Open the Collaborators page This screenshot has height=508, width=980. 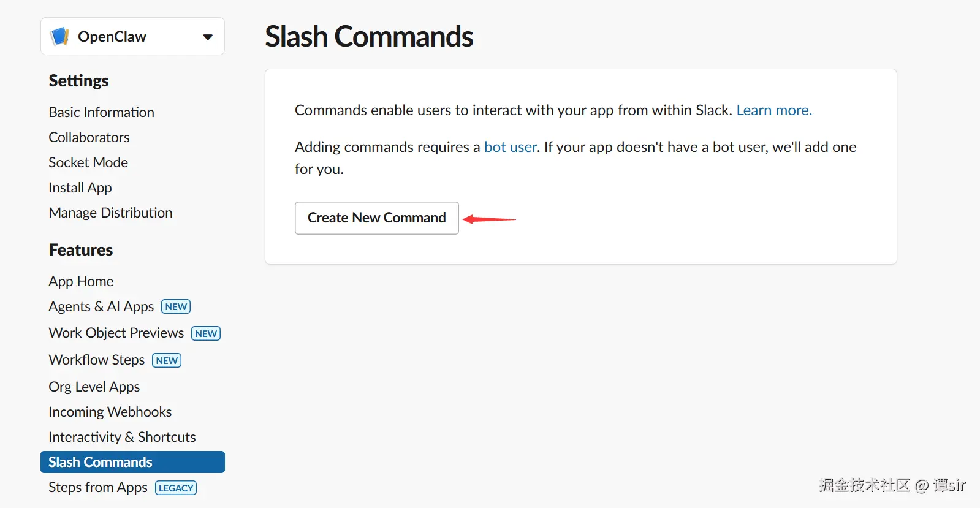click(89, 137)
